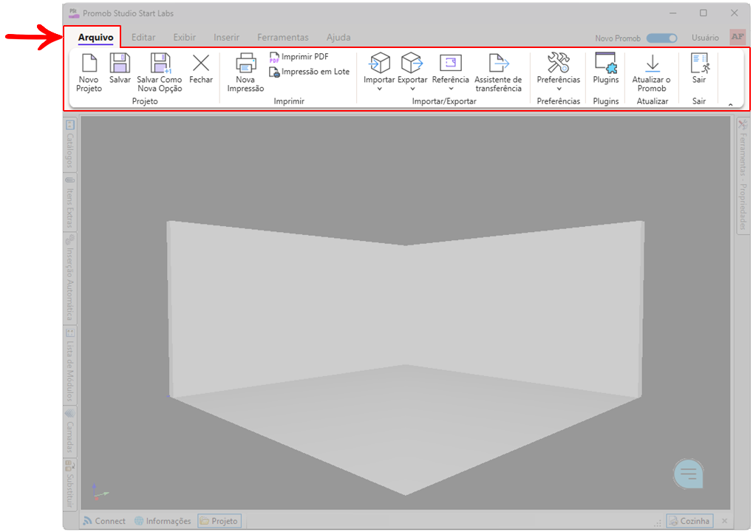The width and height of the screenshot is (756, 532).
Task: Open the Plugins manager
Action: [x=605, y=69]
